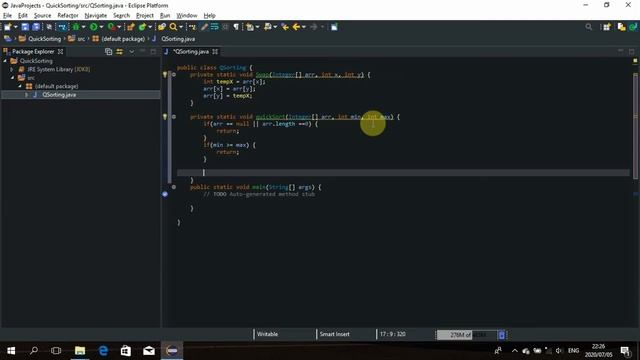The width and height of the screenshot is (640, 360).
Task: Click the Quick Access search icon at right
Action: 589,27
